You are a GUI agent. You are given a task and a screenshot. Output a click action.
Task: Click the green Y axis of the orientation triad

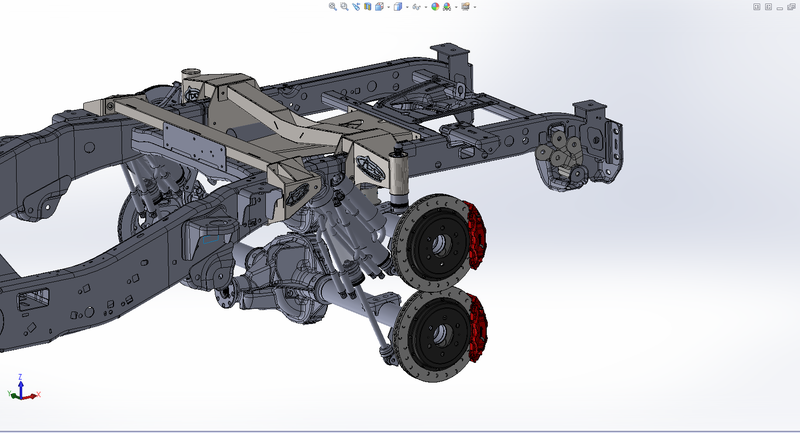click(13, 395)
